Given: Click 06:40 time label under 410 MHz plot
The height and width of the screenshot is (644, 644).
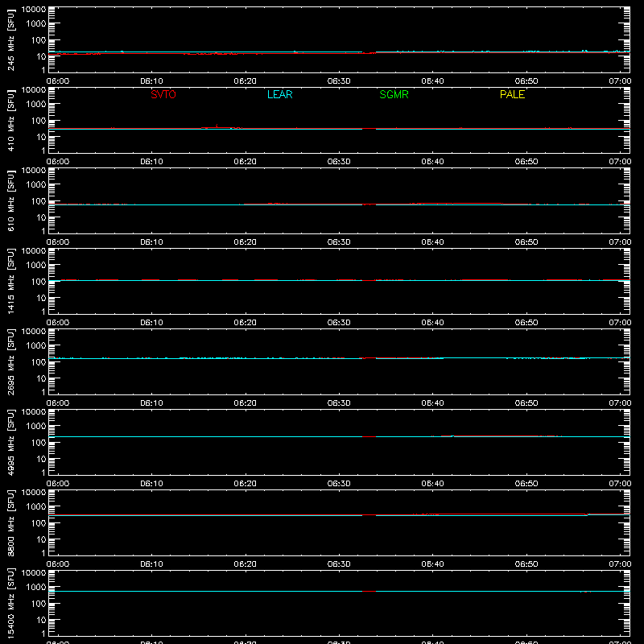Looking at the screenshot, I should [432, 162].
